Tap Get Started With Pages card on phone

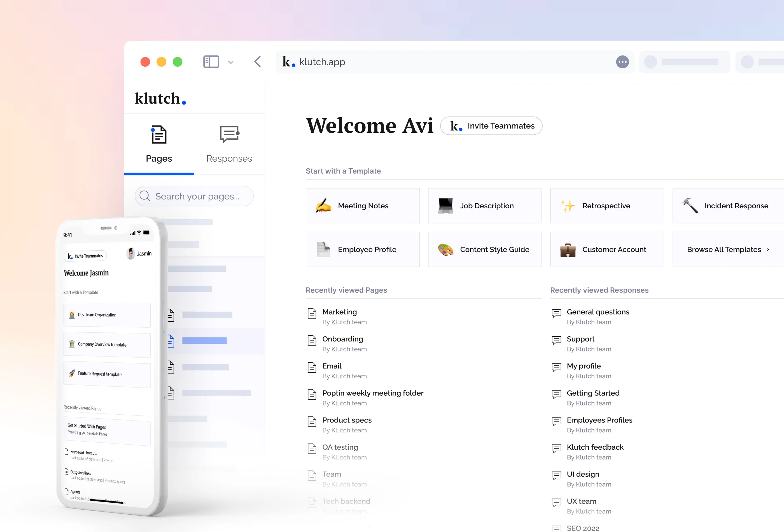coord(107,431)
